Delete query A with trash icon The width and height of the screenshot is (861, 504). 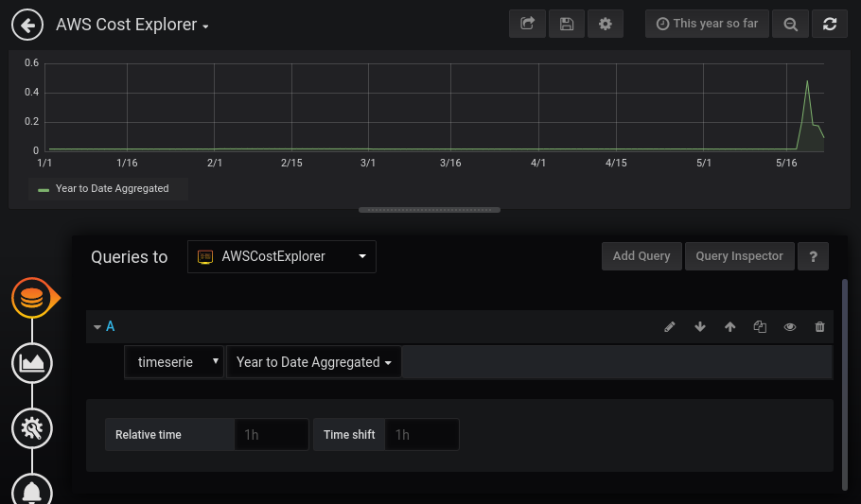click(x=819, y=326)
